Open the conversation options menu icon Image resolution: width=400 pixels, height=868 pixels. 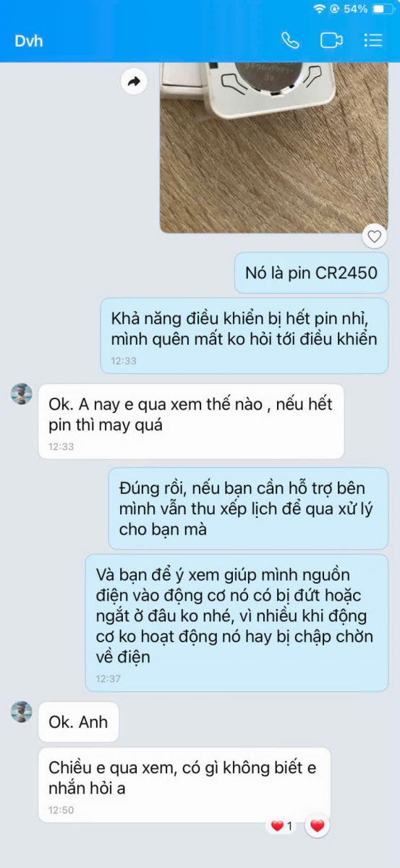click(373, 41)
